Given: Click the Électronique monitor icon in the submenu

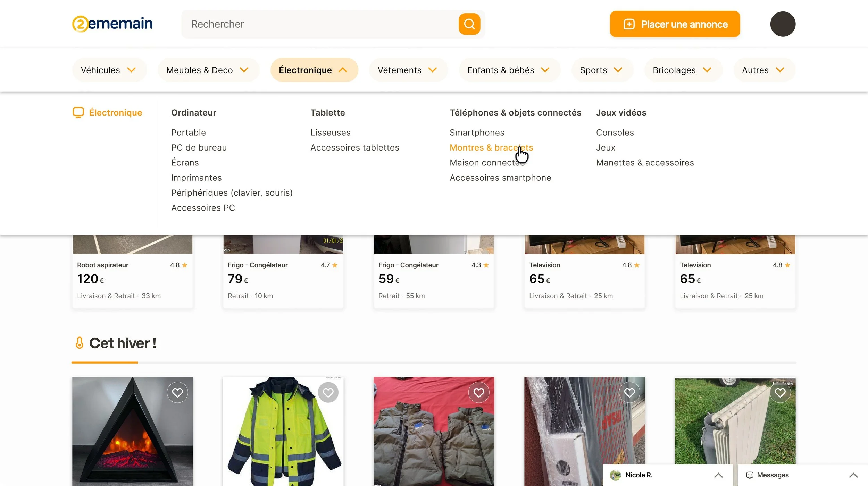Looking at the screenshot, I should (x=78, y=112).
